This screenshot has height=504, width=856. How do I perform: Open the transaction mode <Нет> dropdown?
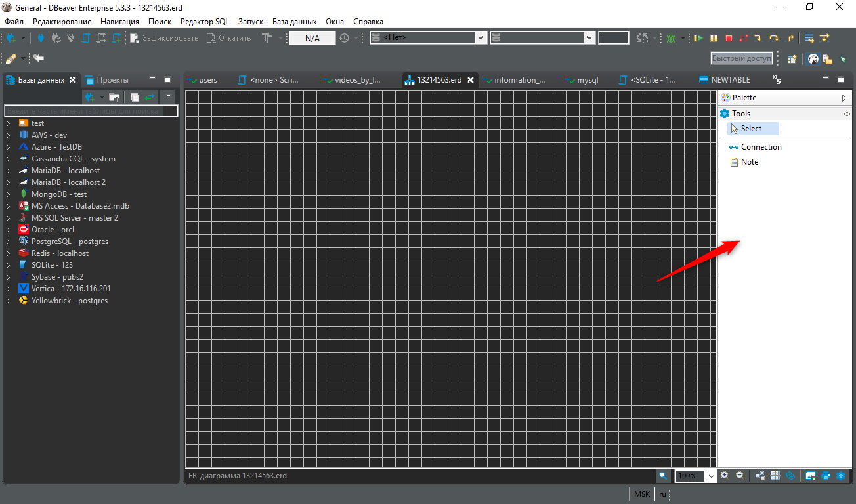click(481, 37)
